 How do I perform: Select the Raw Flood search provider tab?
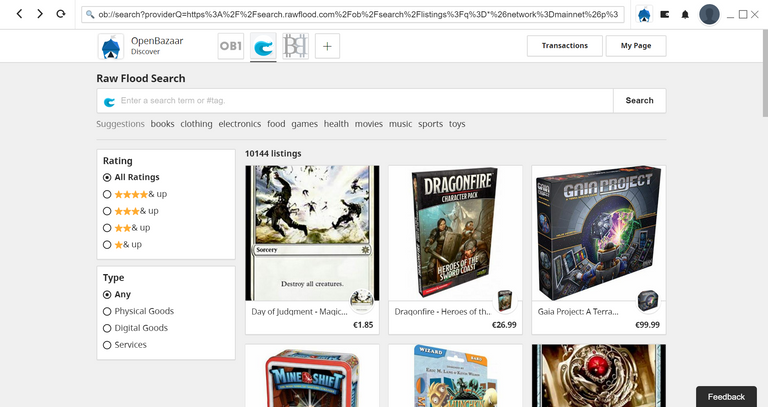click(x=263, y=46)
